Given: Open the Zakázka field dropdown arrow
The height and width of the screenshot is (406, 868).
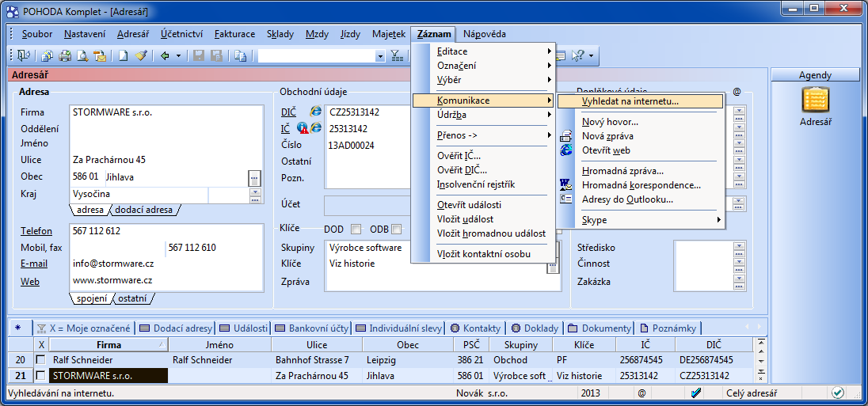Looking at the screenshot, I should pos(739,279).
